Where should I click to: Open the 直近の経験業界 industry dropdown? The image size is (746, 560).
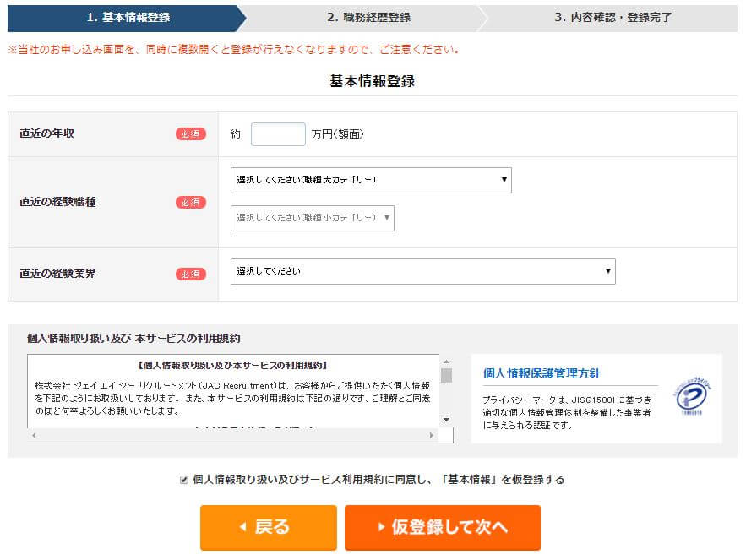[423, 271]
